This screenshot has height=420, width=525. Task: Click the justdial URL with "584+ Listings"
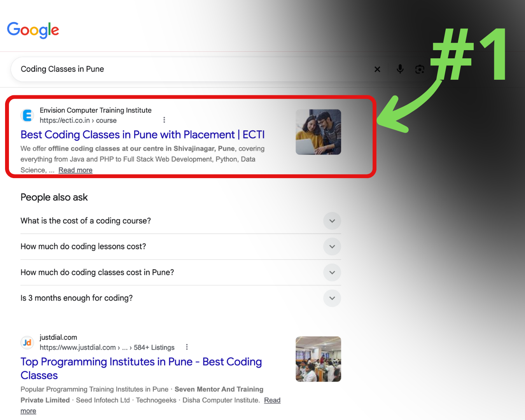pyautogui.click(x=107, y=347)
